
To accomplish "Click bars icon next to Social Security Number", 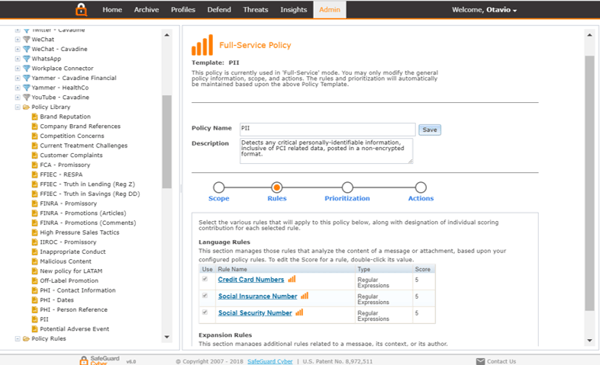I will 299,312.
